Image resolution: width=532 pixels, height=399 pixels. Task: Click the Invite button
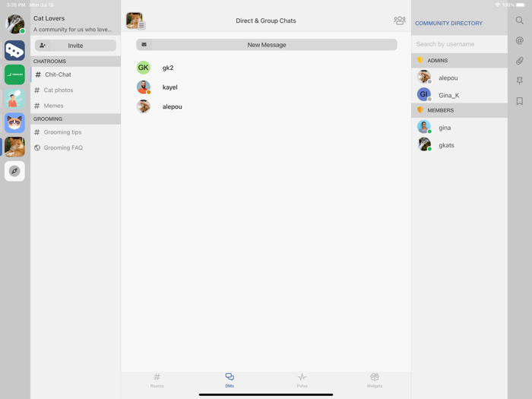tap(75, 45)
